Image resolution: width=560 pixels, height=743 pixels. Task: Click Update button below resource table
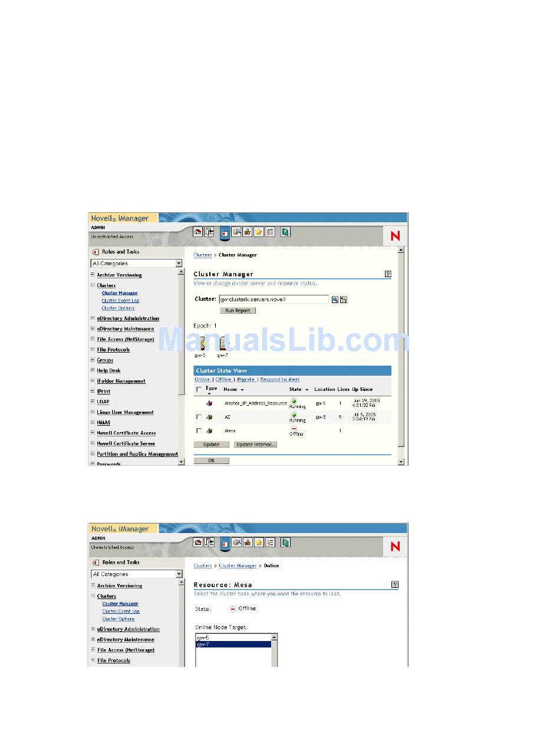click(212, 445)
